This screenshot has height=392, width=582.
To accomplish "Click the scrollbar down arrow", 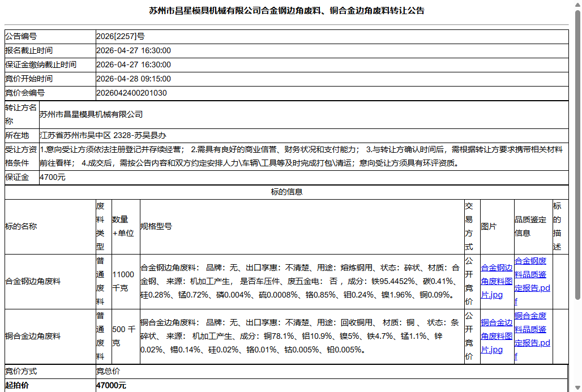I will [577, 388].
